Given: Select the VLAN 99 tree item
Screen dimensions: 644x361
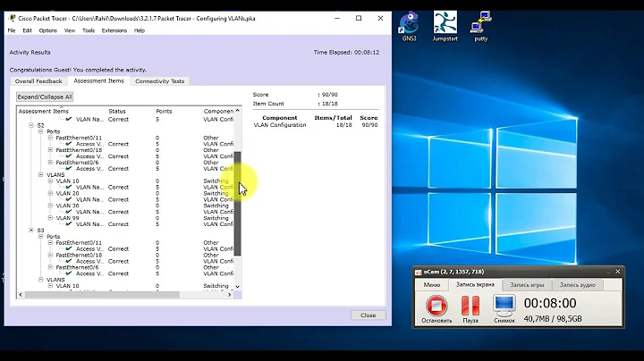Looking at the screenshot, I should pyautogui.click(x=67, y=218).
